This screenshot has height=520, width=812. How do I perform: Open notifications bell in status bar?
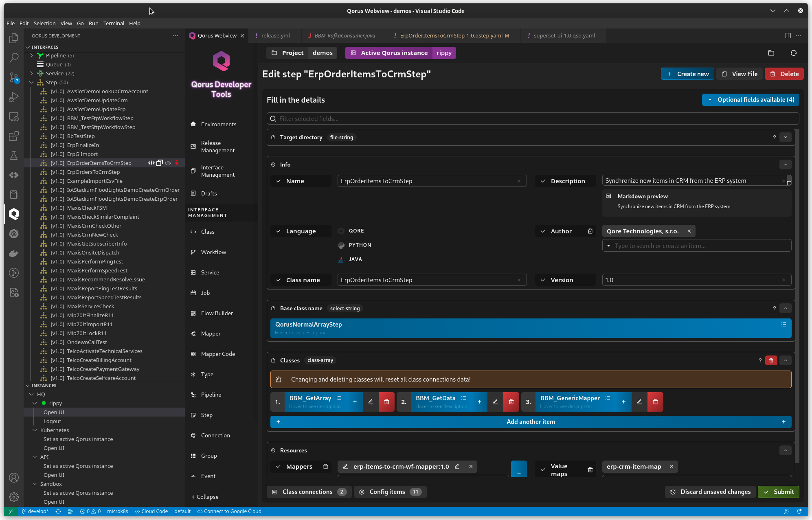click(x=799, y=511)
